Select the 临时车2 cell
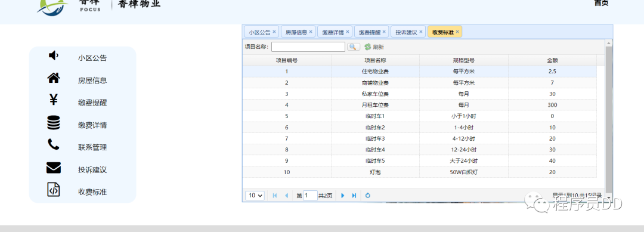Screen dimensions: 644x232 pos(376,127)
